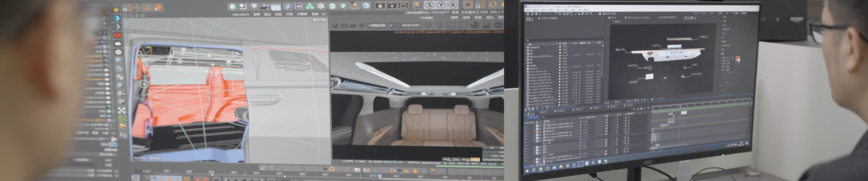Click the render view clapperboard icon
Image resolution: width=868 pixels, height=181 pixels.
click(x=403, y=6)
